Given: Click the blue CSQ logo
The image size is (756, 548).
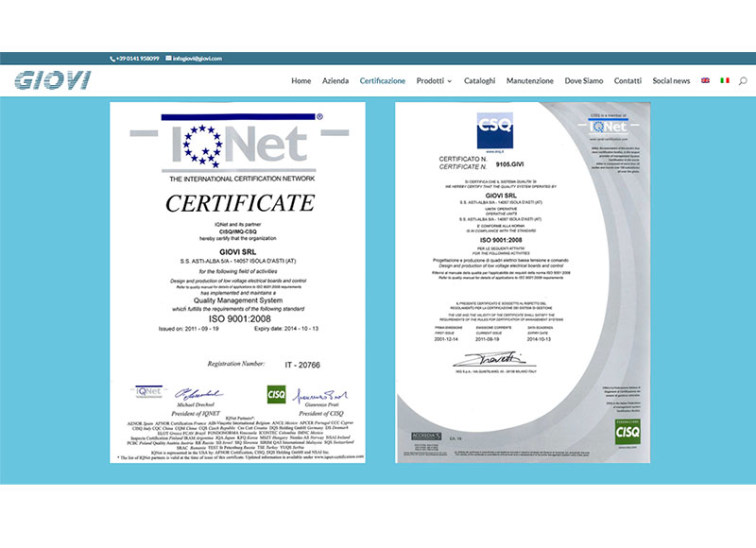Looking at the screenshot, I should 494,130.
